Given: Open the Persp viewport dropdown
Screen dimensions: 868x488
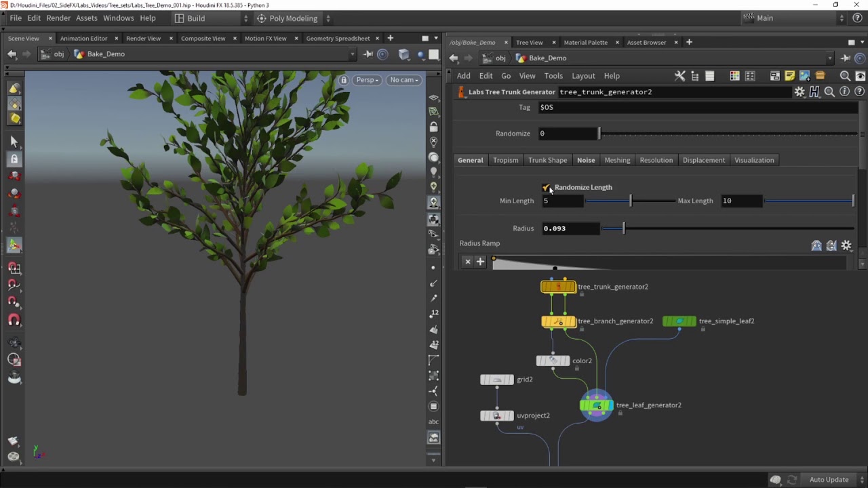Looking at the screenshot, I should point(367,80).
